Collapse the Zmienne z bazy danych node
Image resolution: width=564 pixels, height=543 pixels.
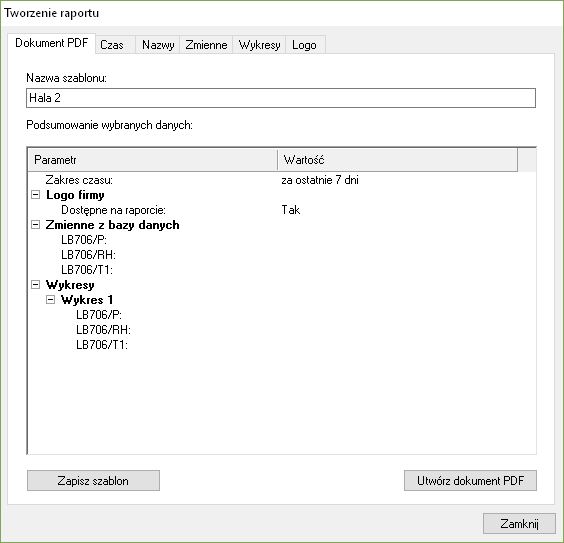pyautogui.click(x=35, y=225)
